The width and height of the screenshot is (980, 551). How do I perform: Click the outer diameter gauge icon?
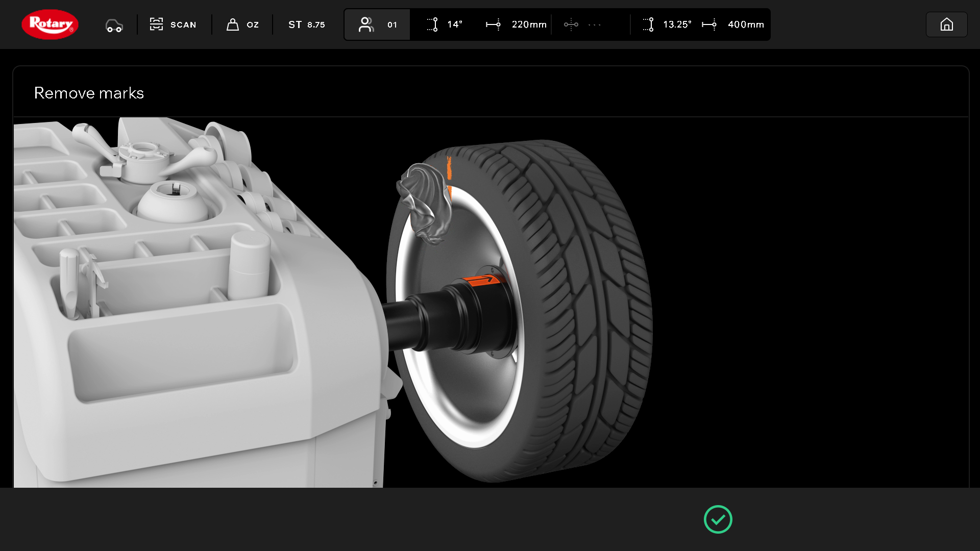[648, 24]
